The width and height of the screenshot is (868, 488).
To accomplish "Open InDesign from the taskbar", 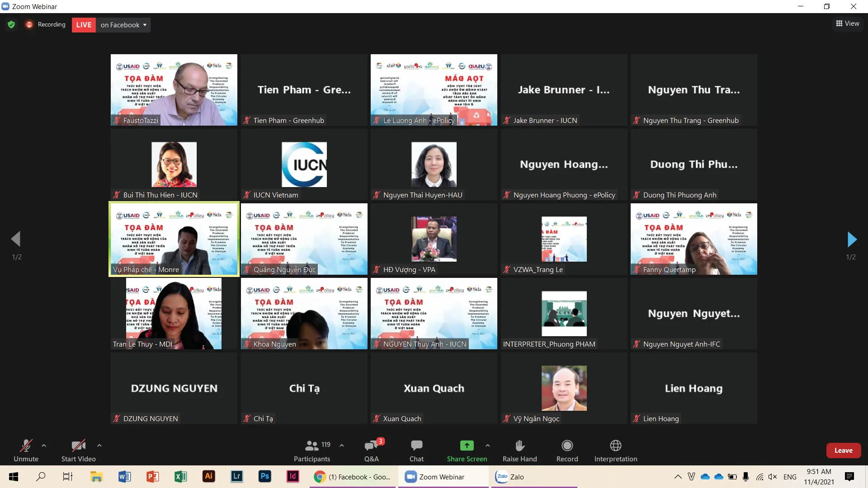I will coord(293,476).
